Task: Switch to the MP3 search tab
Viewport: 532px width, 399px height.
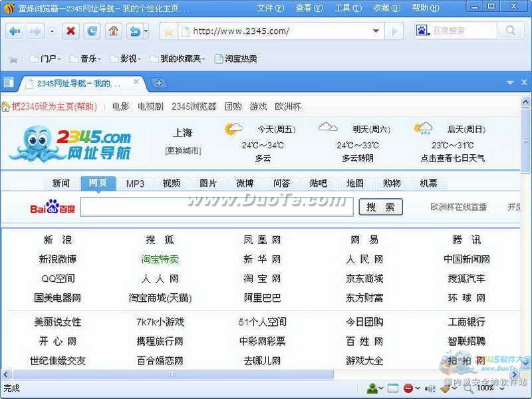Action: pyautogui.click(x=135, y=184)
